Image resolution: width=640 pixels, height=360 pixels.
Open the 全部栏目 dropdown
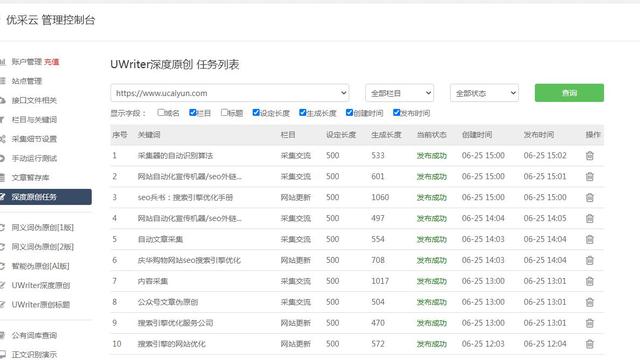coord(400,93)
